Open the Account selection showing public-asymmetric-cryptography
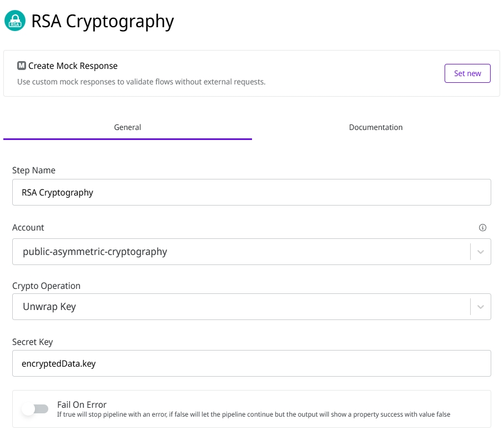Viewport: 504px width, 440px height. tap(239, 252)
